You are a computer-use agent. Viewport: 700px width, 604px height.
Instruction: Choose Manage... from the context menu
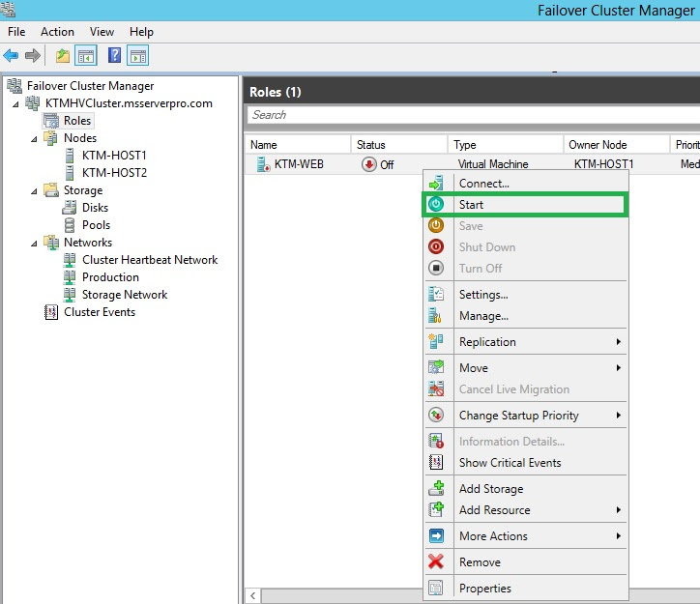click(x=526, y=316)
